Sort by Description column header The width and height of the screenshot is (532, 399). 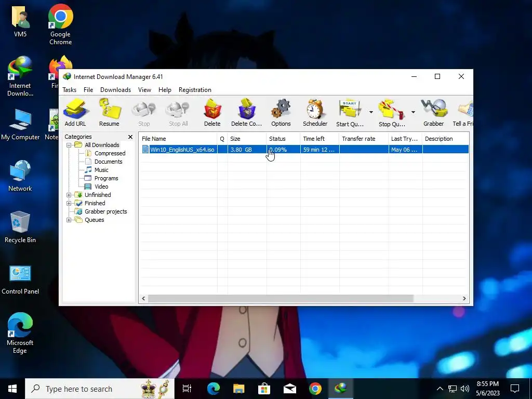[x=445, y=139]
